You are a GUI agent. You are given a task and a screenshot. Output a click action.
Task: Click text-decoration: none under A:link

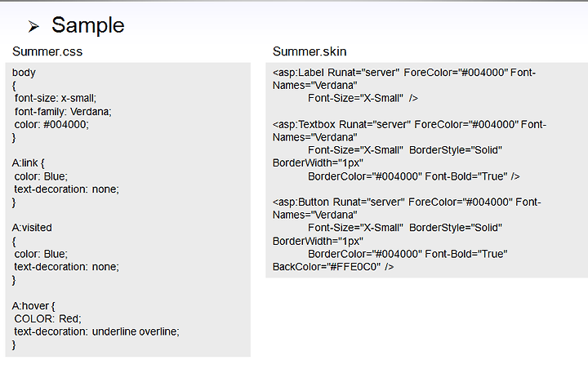(x=66, y=189)
